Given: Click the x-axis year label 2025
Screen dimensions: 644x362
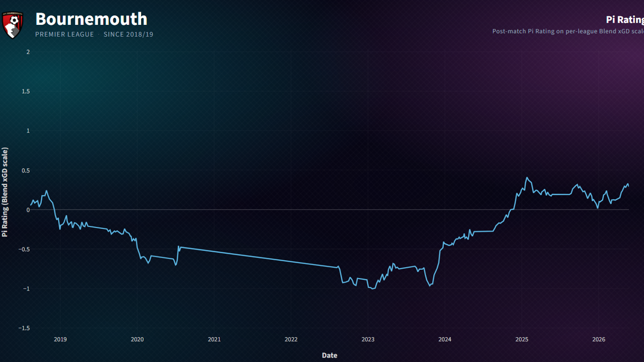Looking at the screenshot, I should [522, 340].
